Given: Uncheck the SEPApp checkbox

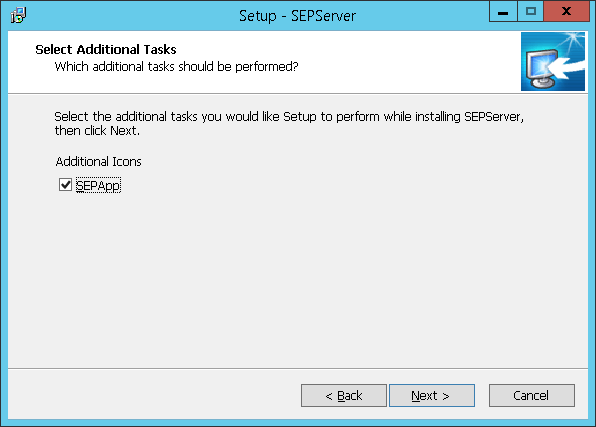Looking at the screenshot, I should click(65, 185).
